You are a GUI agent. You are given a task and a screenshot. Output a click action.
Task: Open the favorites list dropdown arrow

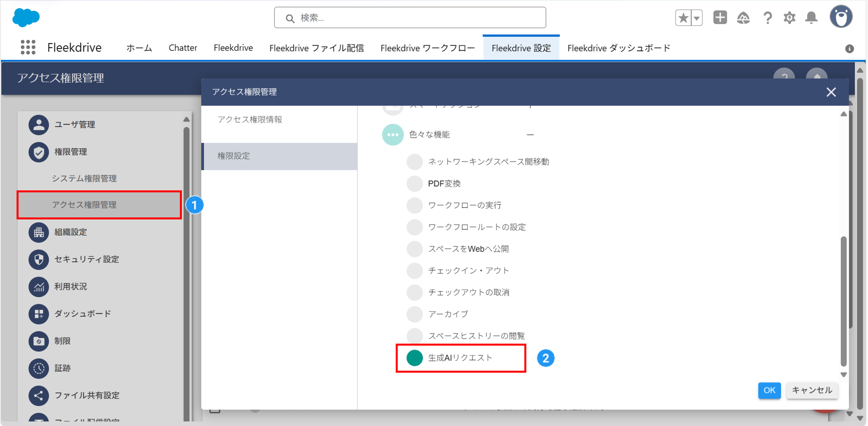(x=697, y=18)
